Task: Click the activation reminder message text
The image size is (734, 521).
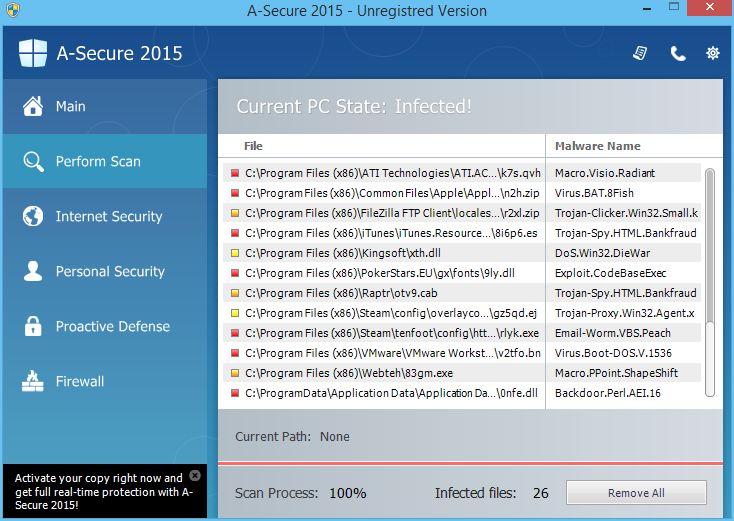Action: [x=96, y=491]
